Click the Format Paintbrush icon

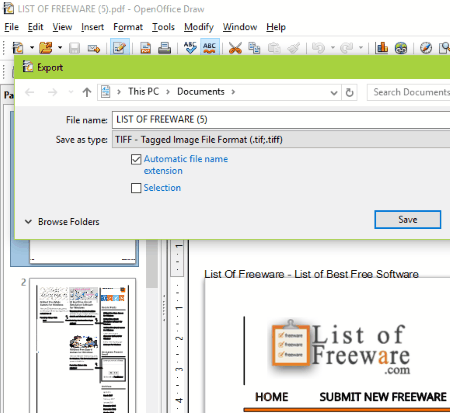pos(294,48)
